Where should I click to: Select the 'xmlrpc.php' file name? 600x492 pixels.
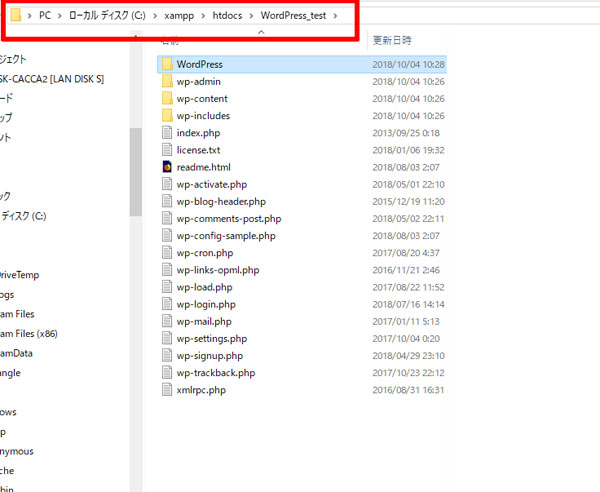click(201, 390)
